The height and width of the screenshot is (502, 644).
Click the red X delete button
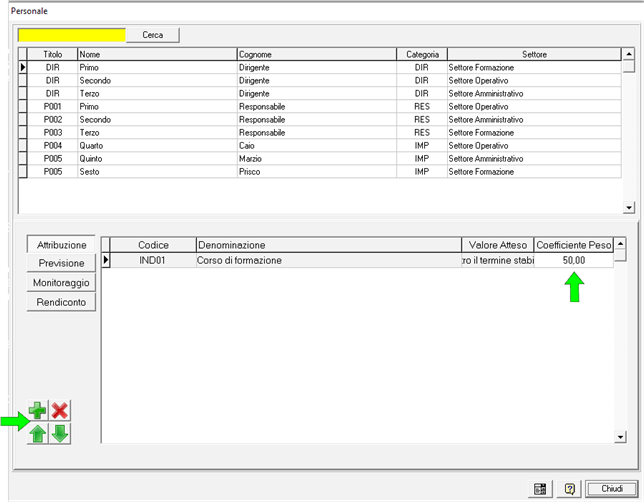(60, 412)
